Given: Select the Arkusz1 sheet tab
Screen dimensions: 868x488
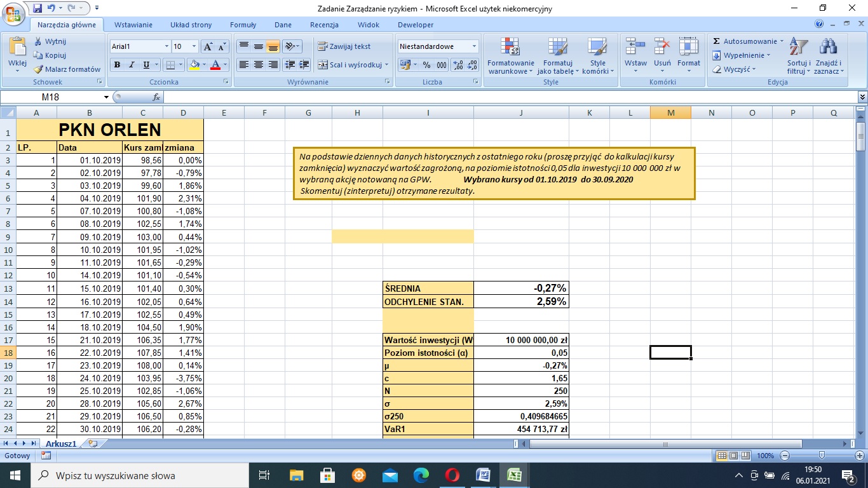Looking at the screenshot, I should pos(60,444).
